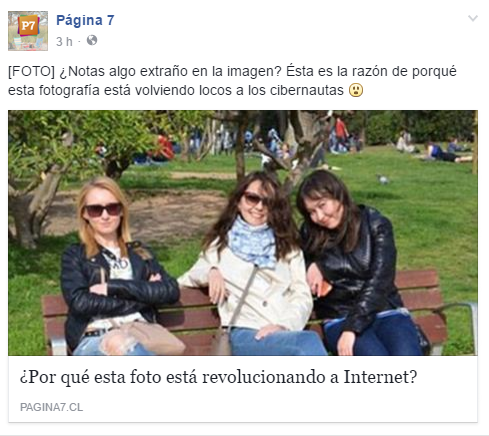Screen dimensions: 489x436
Task: Click the orange phone in woman's hand
Action: (325, 289)
